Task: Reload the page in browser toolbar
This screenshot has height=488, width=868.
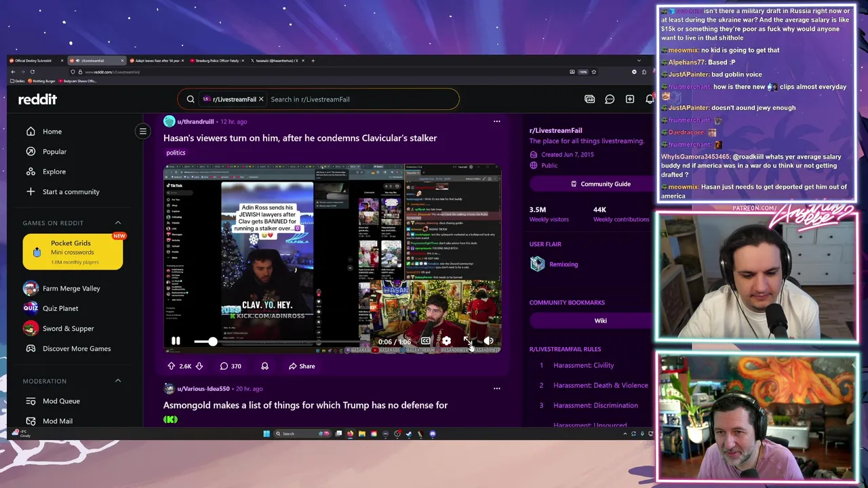Action: pyautogui.click(x=32, y=72)
